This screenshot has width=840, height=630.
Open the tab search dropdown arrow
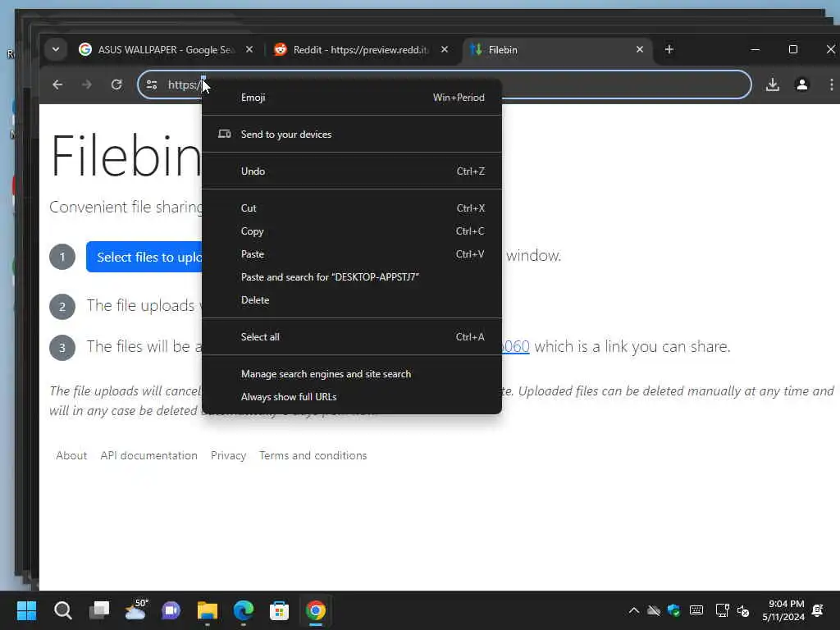tap(55, 50)
